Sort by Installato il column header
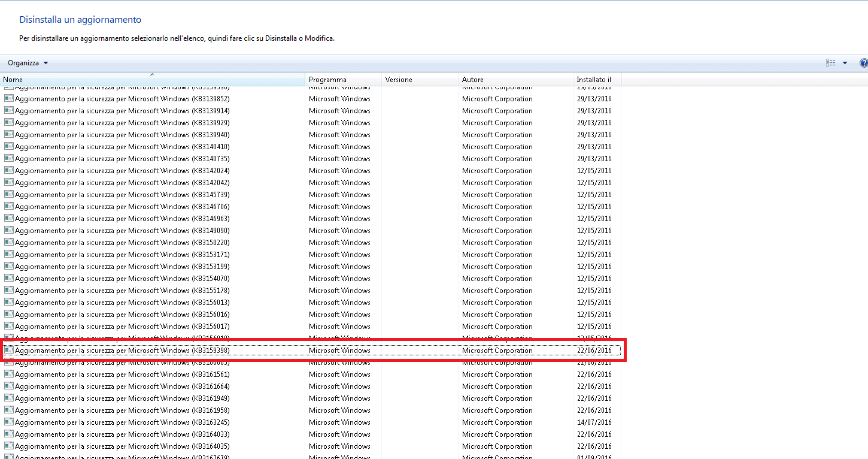This screenshot has width=868, height=459. (x=597, y=80)
